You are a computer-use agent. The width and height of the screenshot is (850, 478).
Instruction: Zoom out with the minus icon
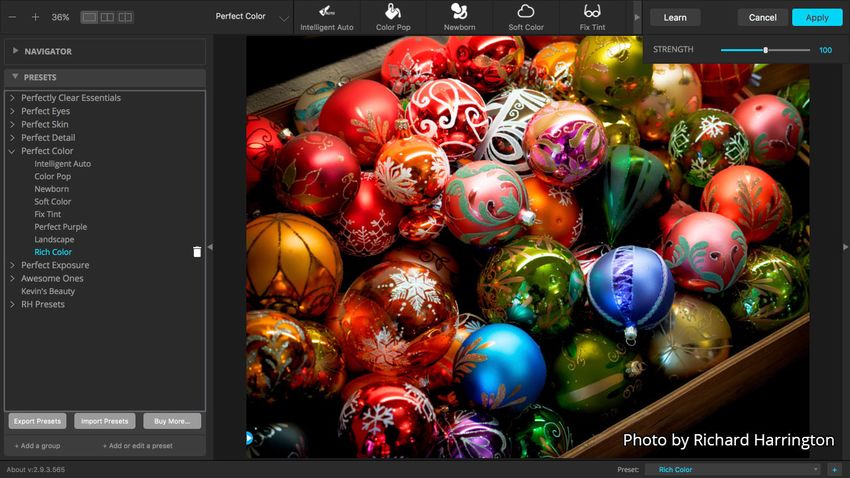(x=12, y=17)
